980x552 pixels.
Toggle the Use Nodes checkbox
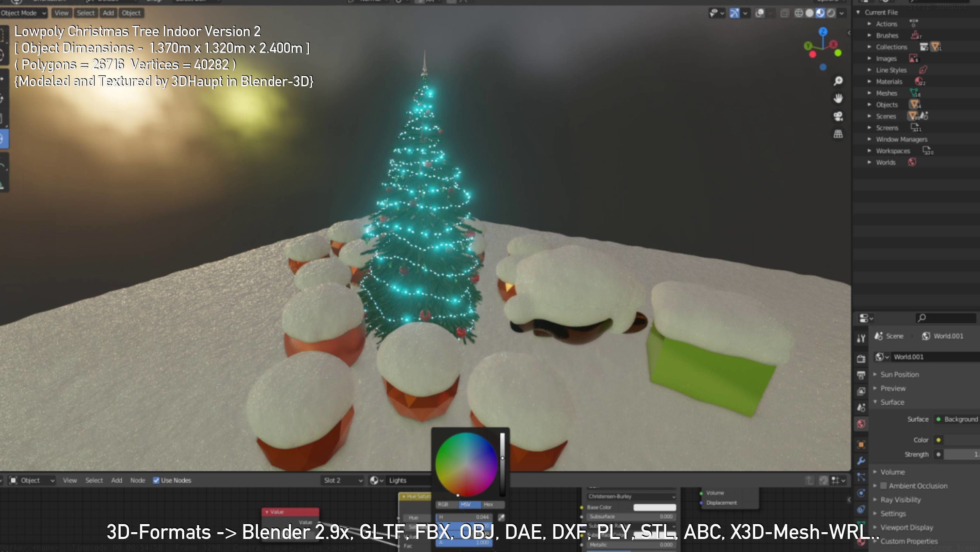[156, 480]
